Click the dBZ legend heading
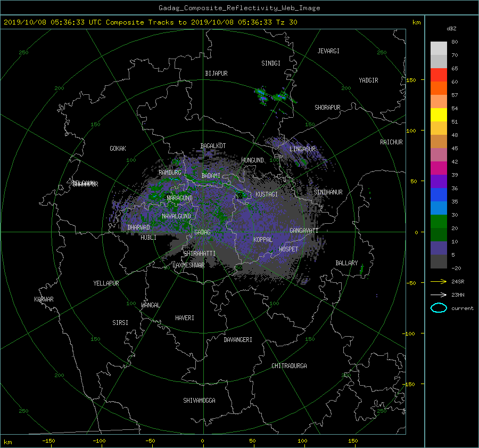Image resolution: width=479 pixels, height=448 pixels. tap(451, 29)
